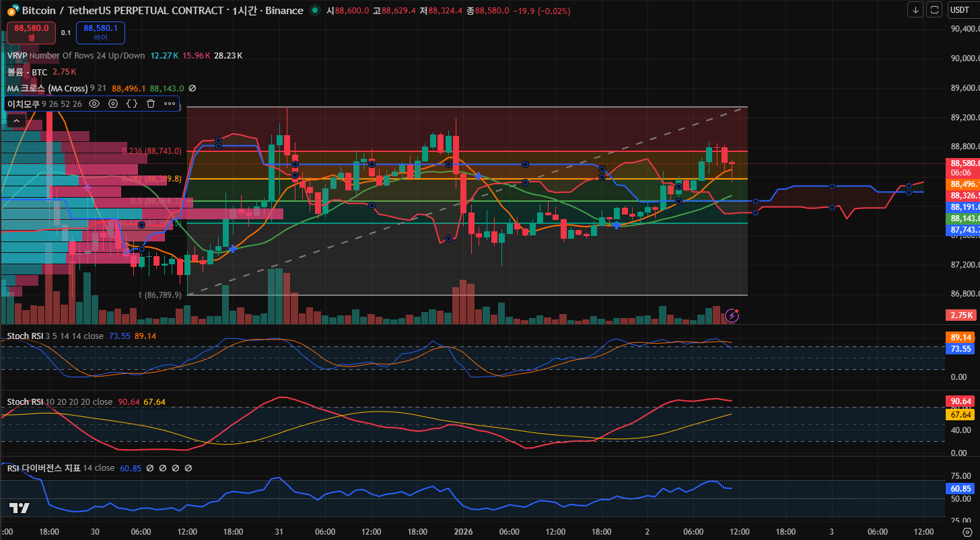This screenshot has height=540, width=980.
Task: Open the USDT currency dropdown
Action: pos(959,9)
